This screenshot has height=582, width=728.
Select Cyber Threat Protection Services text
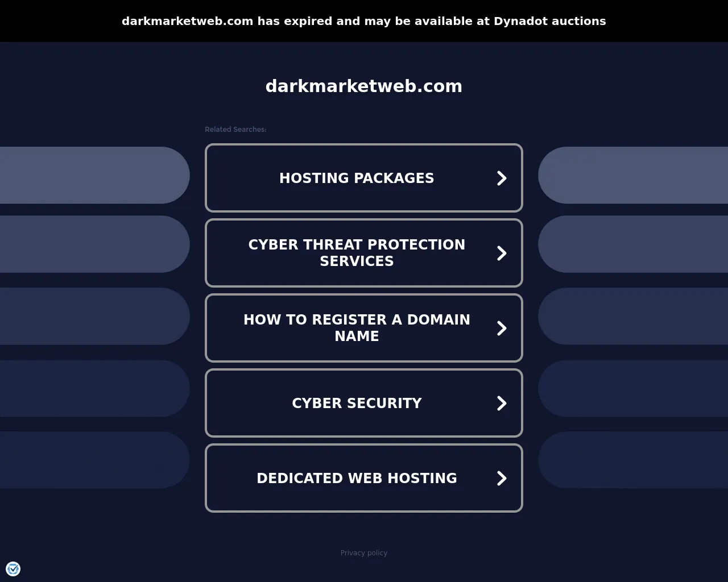pyautogui.click(x=357, y=253)
